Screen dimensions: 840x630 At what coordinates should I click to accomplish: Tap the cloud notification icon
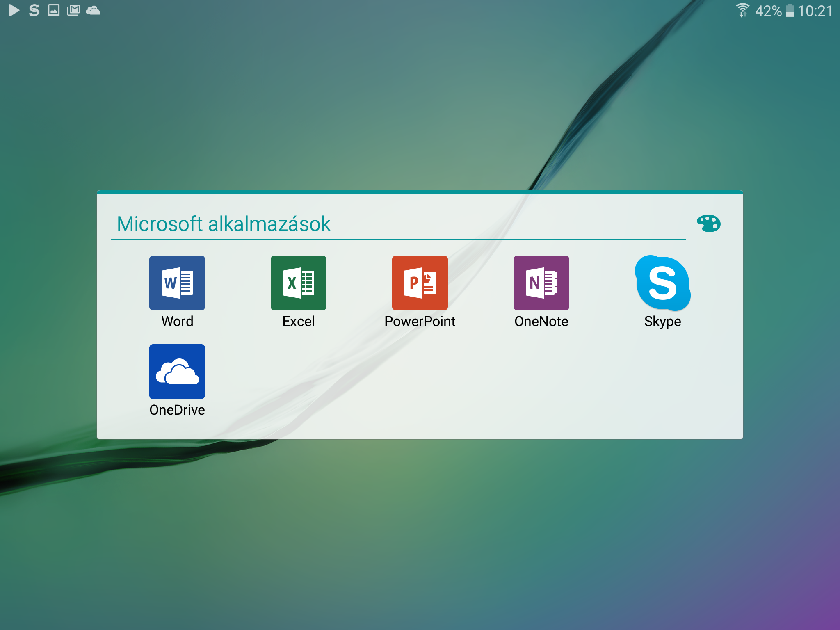point(93,10)
